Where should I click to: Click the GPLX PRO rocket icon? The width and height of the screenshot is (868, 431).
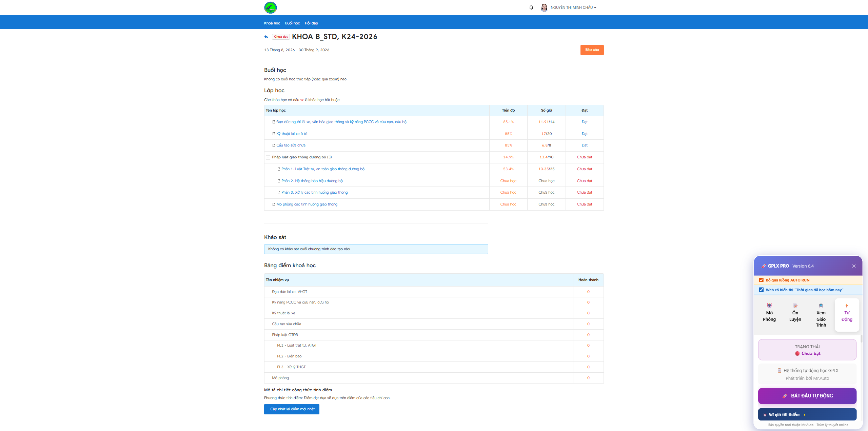pyautogui.click(x=764, y=266)
